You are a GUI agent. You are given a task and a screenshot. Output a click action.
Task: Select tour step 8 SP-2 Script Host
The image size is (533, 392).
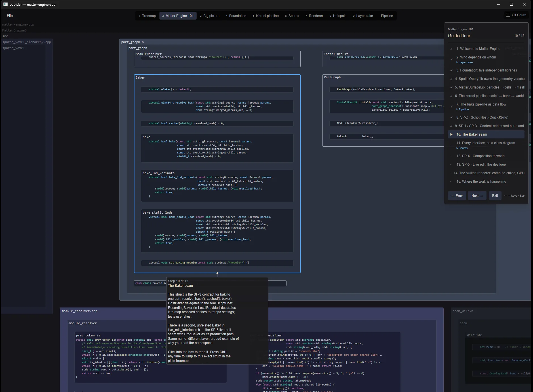click(x=486, y=117)
